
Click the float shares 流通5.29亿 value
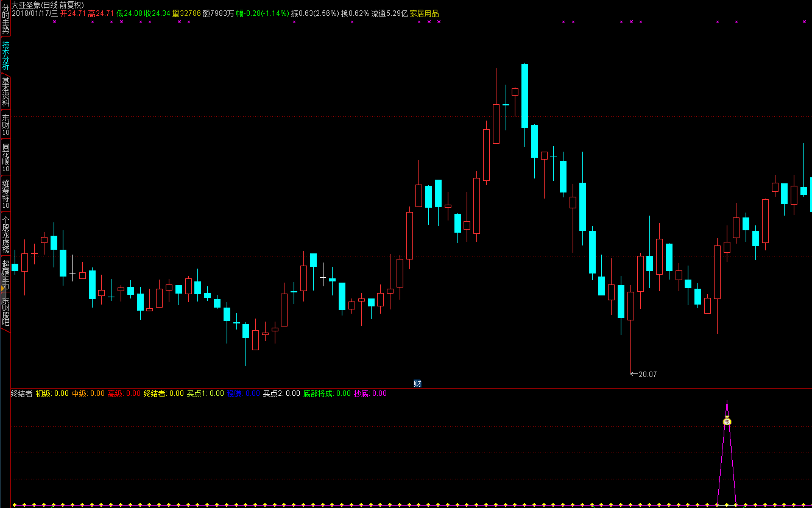[x=389, y=13]
